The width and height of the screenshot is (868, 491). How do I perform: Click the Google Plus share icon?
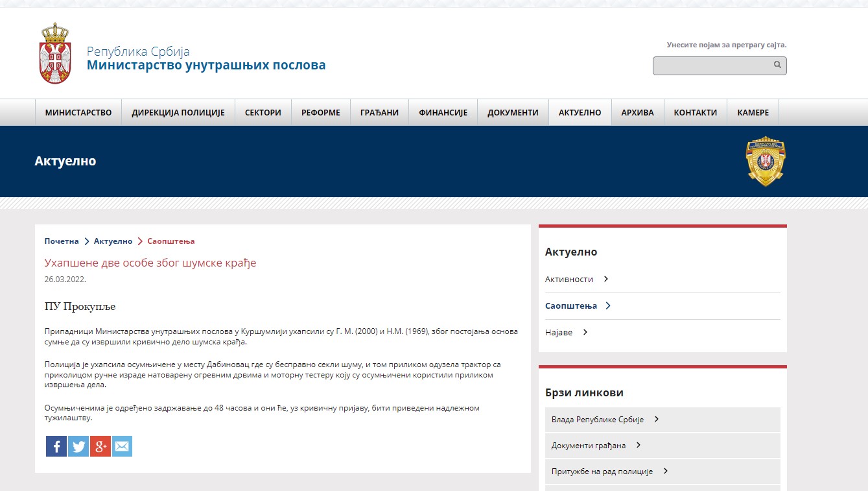(100, 446)
